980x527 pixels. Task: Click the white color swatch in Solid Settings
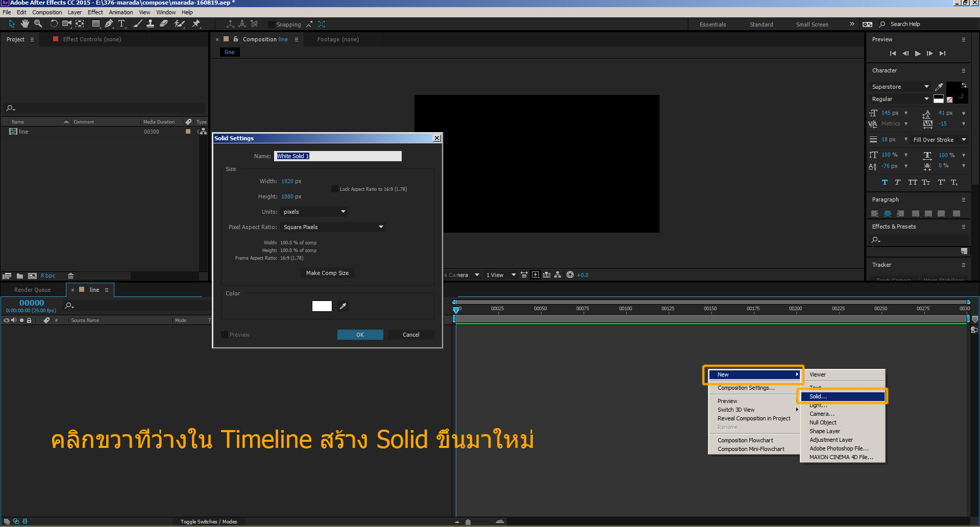(x=322, y=306)
